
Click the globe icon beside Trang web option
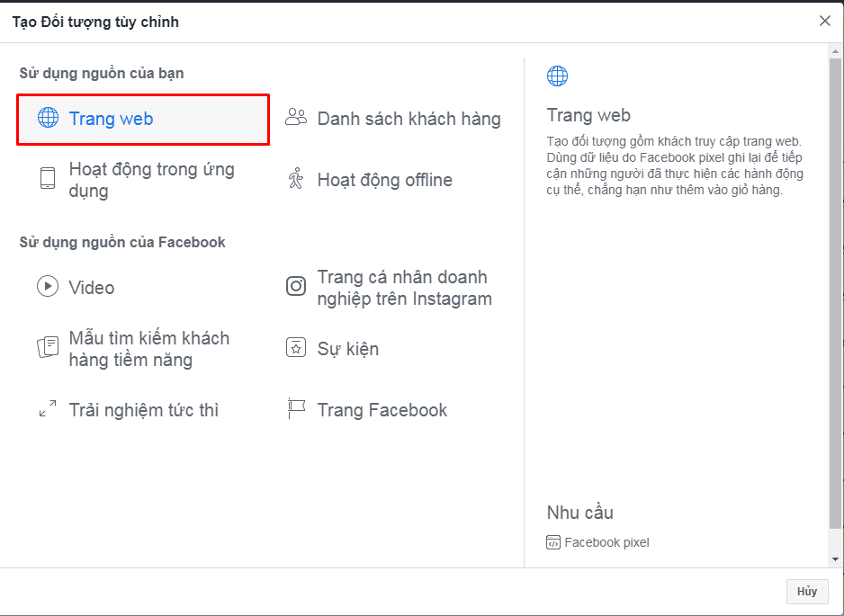[x=48, y=117]
